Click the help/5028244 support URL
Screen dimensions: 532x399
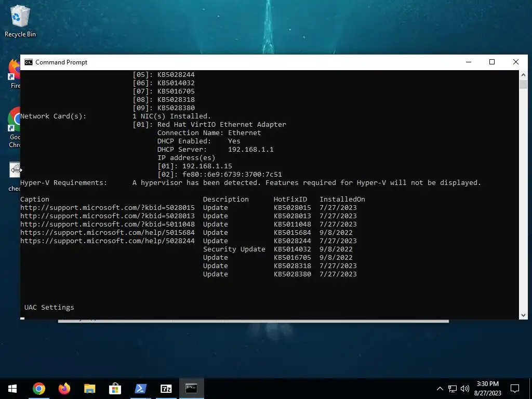click(108, 241)
